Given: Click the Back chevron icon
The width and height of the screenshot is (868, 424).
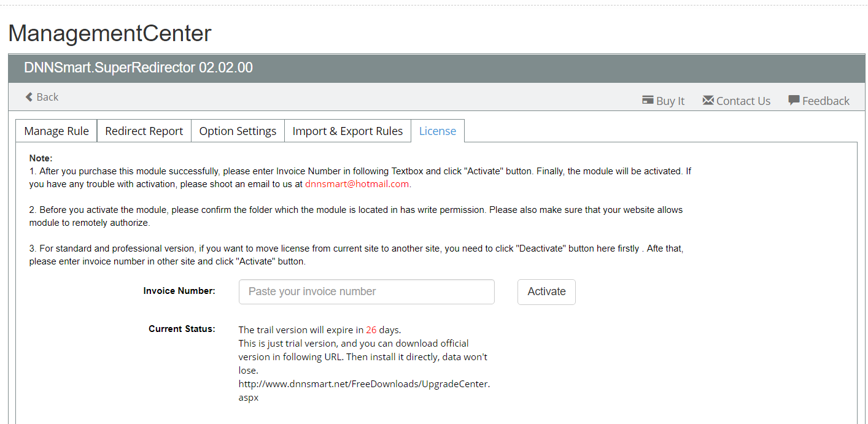Looking at the screenshot, I should click(x=29, y=97).
